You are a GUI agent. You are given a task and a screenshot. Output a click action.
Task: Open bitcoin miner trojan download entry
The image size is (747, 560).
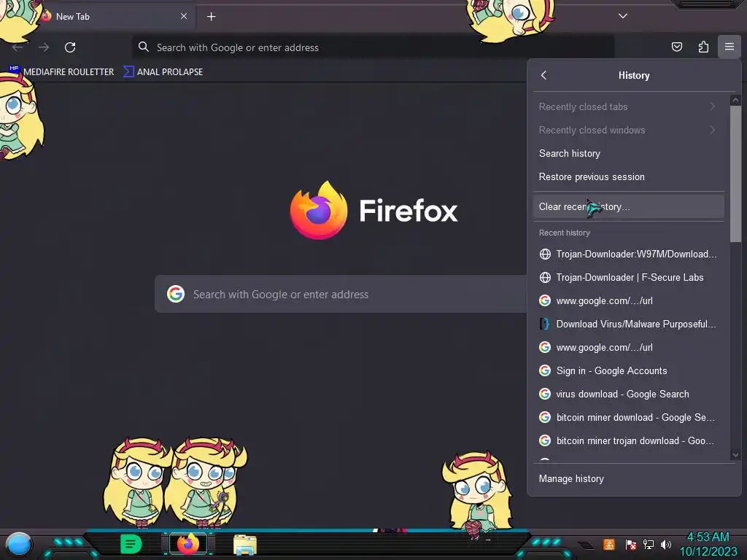click(x=628, y=440)
